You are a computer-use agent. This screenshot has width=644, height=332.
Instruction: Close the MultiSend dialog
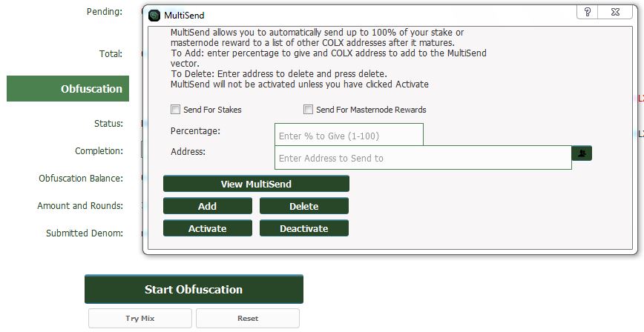(615, 12)
